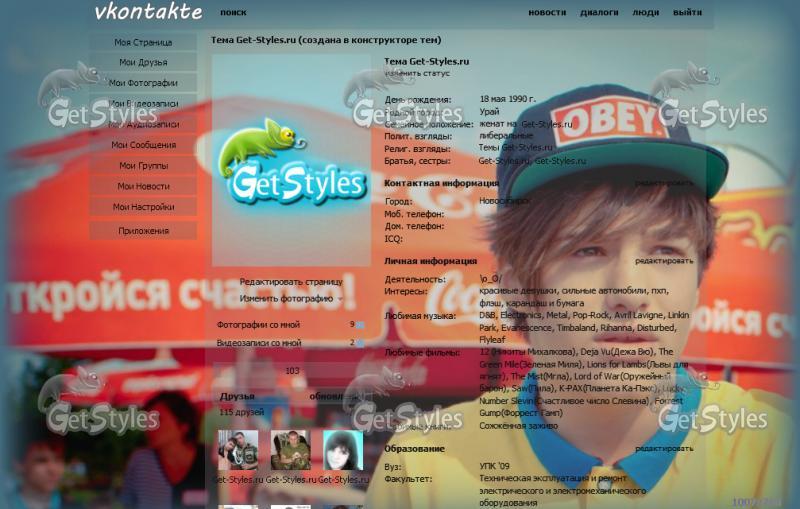
Task: Click обновления in the Друзья block
Action: click(x=335, y=396)
